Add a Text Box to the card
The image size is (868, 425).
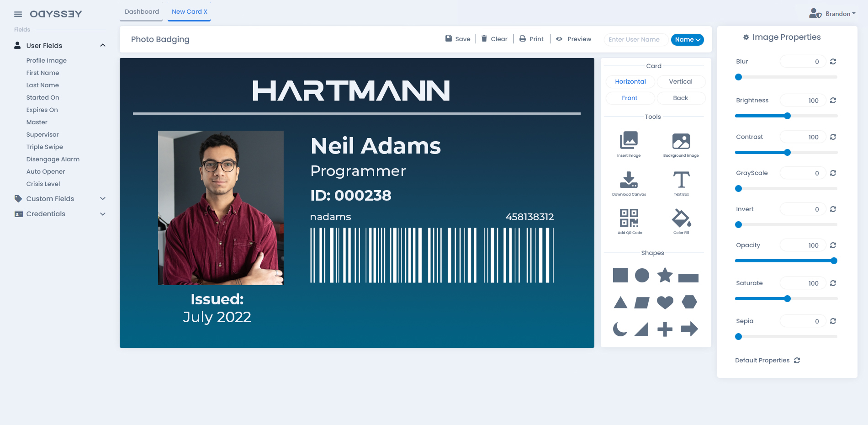[x=681, y=181]
